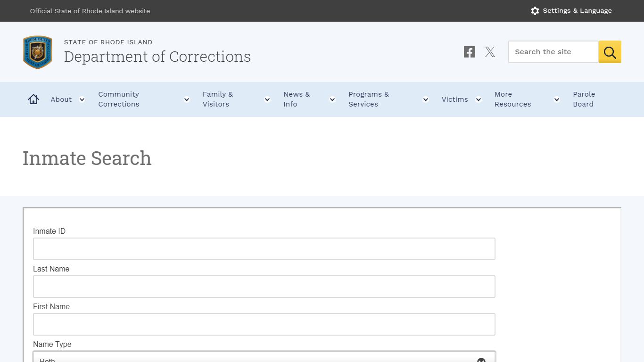This screenshot has height=362, width=644.
Task: Click into the Last Name field
Action: (264, 287)
